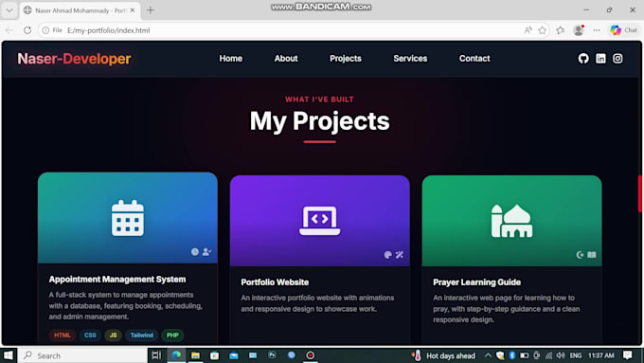Click the ENG language indicator

click(576, 355)
